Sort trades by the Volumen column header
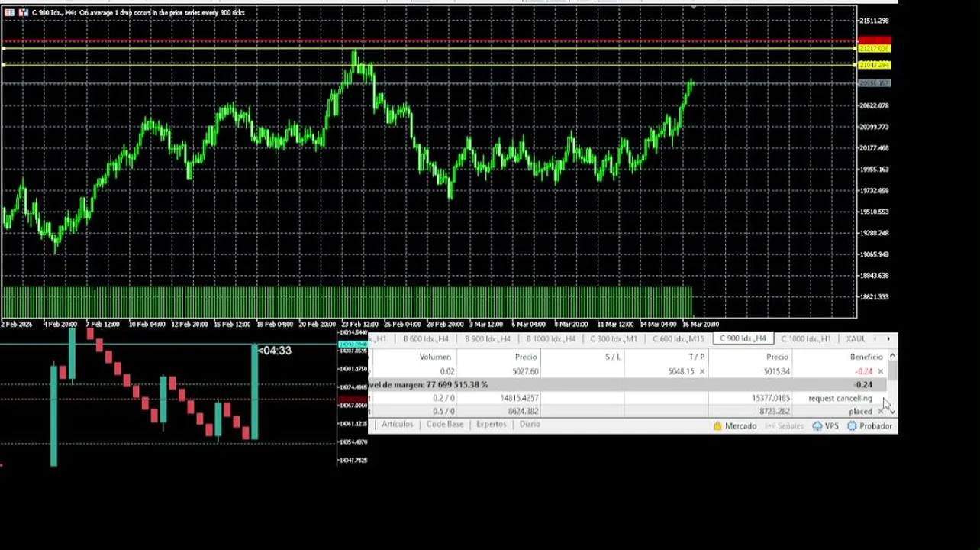This screenshot has height=550, width=980. click(435, 357)
